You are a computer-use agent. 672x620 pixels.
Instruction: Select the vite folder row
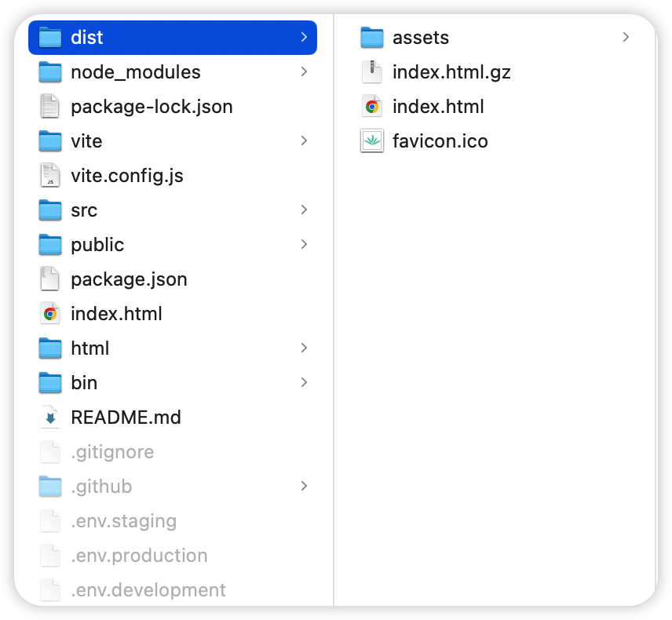(86, 141)
